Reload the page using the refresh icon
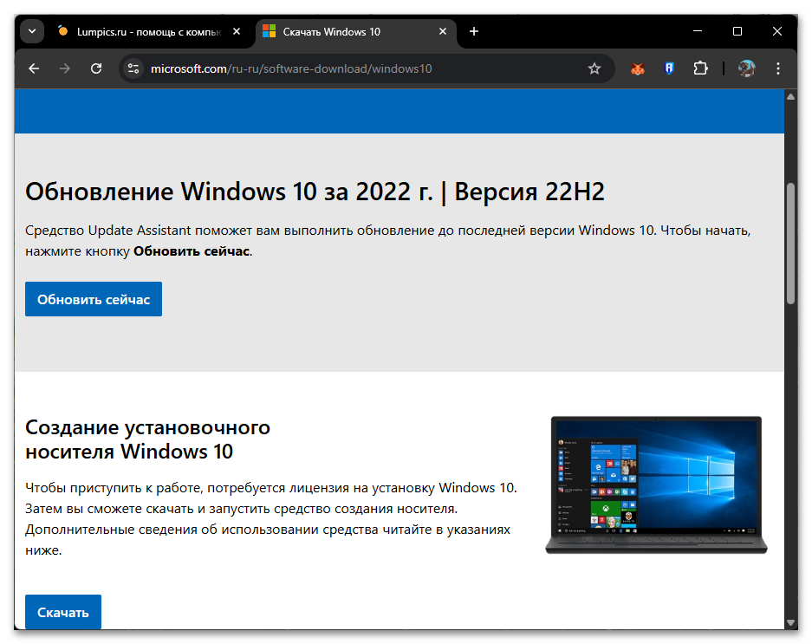This screenshot has width=812, height=644. tap(96, 68)
